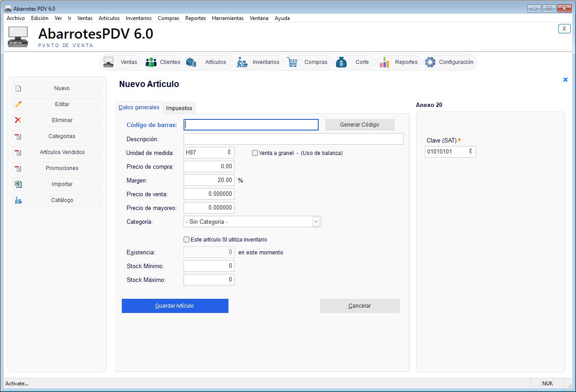Click the Editar sidebar button
The image size is (576, 392).
coord(57,104)
